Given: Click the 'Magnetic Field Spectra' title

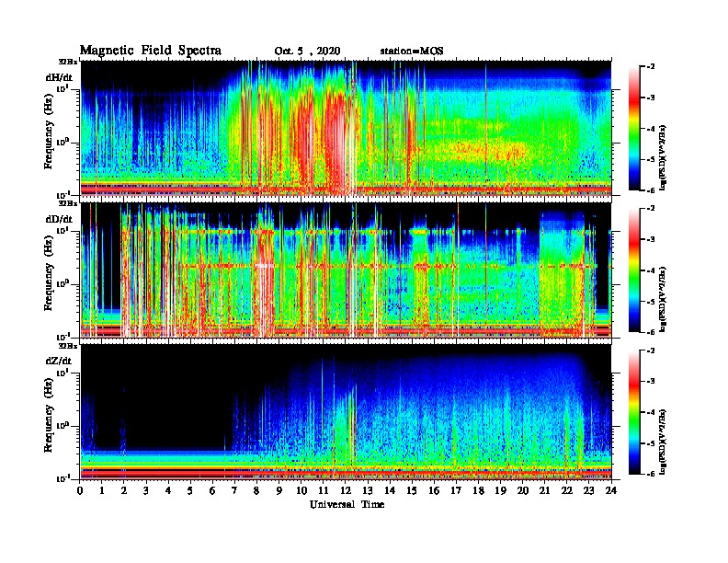Looking at the screenshot, I should pyautogui.click(x=151, y=51).
